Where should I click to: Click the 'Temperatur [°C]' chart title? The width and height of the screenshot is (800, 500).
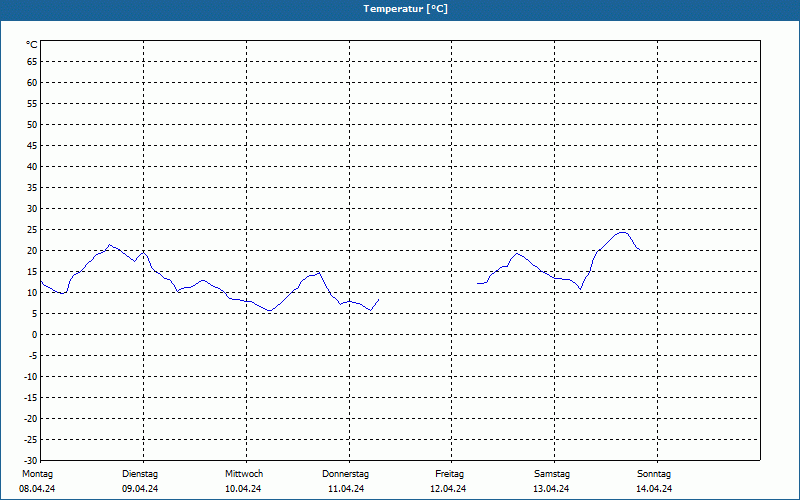coord(406,9)
